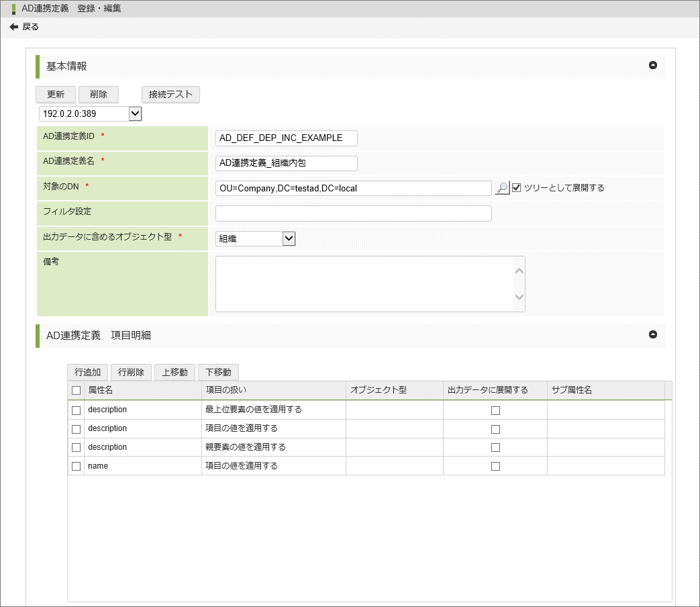Open the 出力データに含めるオブジェクト型 dropdown showing 組織
This screenshot has width=700, height=607.
pyautogui.click(x=289, y=238)
